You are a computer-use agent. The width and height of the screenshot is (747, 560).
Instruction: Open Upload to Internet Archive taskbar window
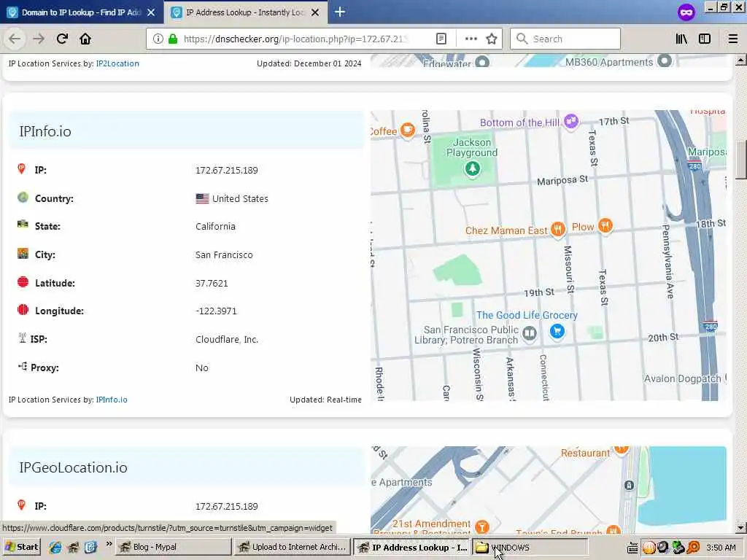tap(292, 547)
